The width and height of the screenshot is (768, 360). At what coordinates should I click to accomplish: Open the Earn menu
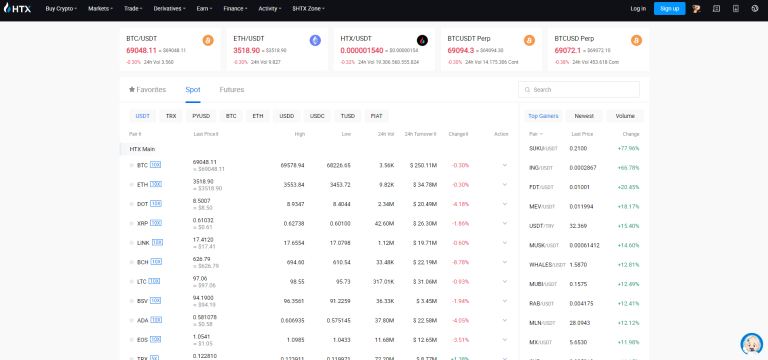(x=204, y=8)
